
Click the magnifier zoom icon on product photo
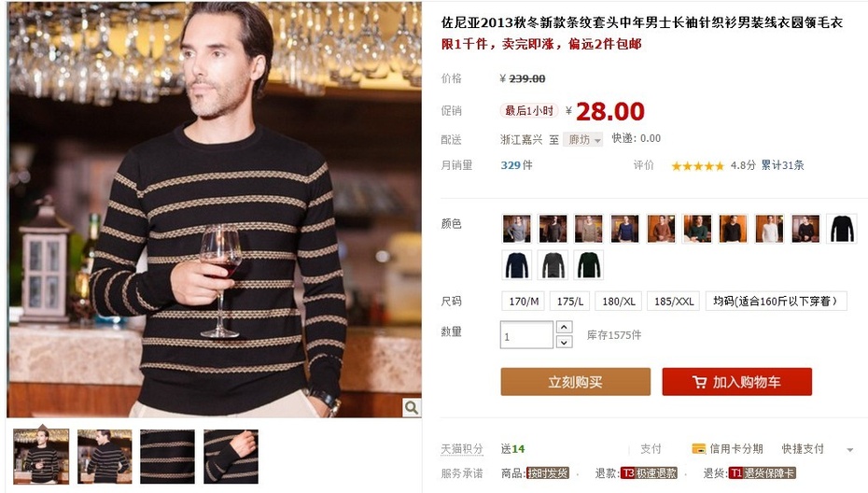(x=412, y=408)
